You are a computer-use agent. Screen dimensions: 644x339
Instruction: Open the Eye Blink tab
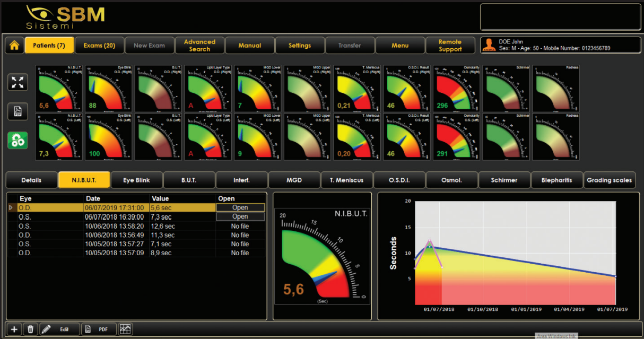(x=136, y=180)
